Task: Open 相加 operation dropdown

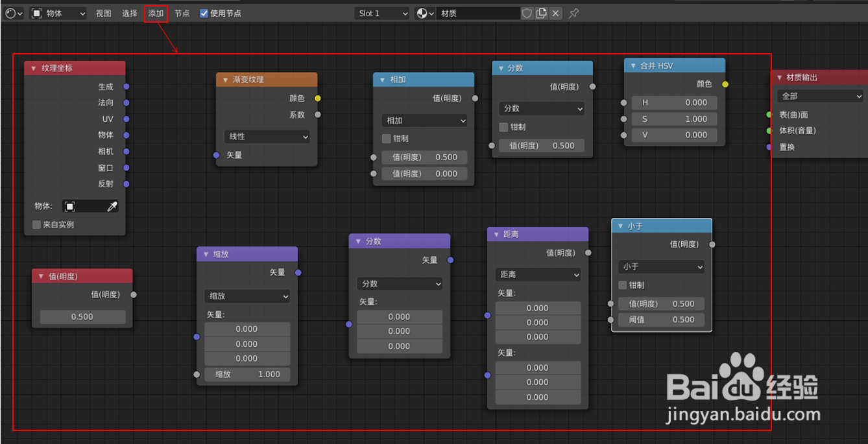Action: [425, 121]
